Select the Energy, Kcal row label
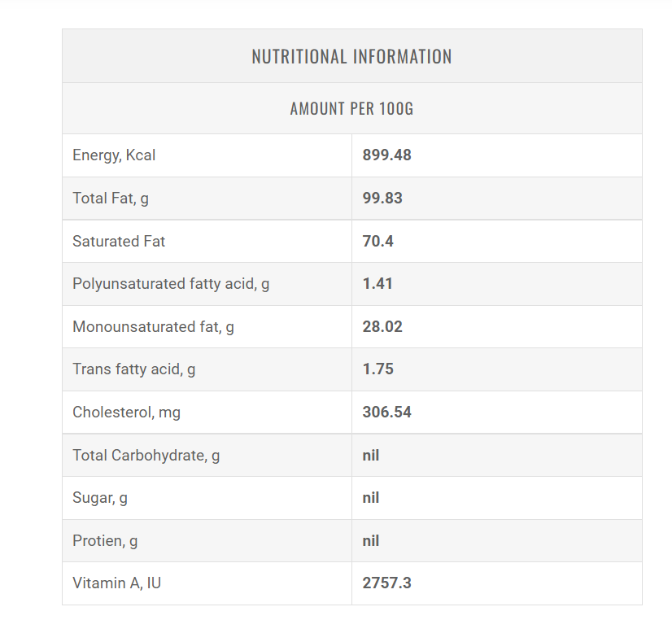Image resolution: width=672 pixels, height=620 pixels. 114,155
